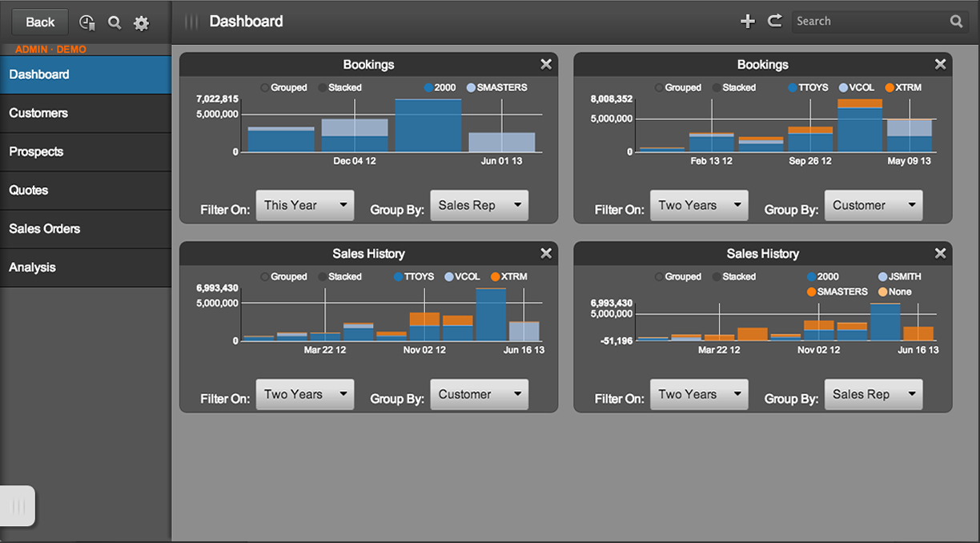Expand the bottom-right Group By Sales Rep dropdown

click(874, 394)
